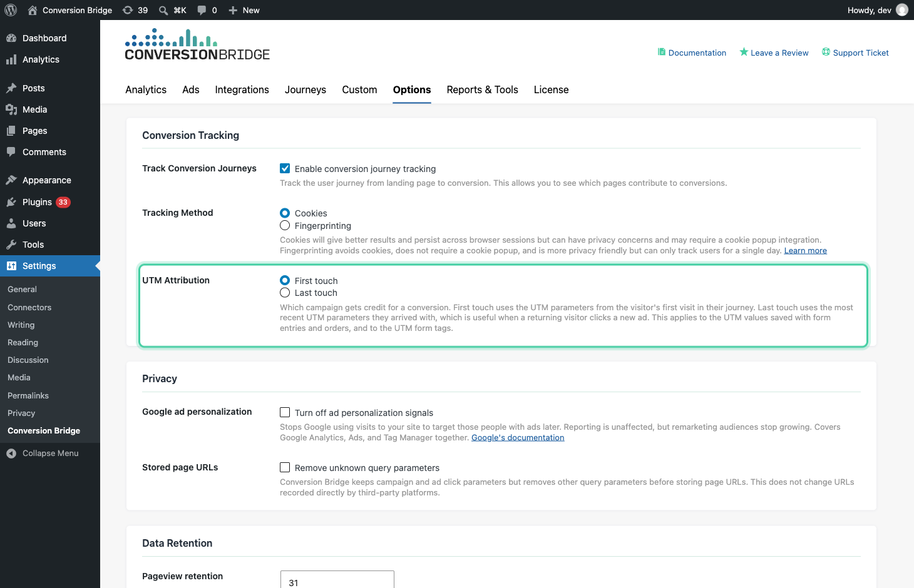Image resolution: width=914 pixels, height=588 pixels.
Task: Click the Support Ticket lifebuoy icon
Action: [x=826, y=52]
